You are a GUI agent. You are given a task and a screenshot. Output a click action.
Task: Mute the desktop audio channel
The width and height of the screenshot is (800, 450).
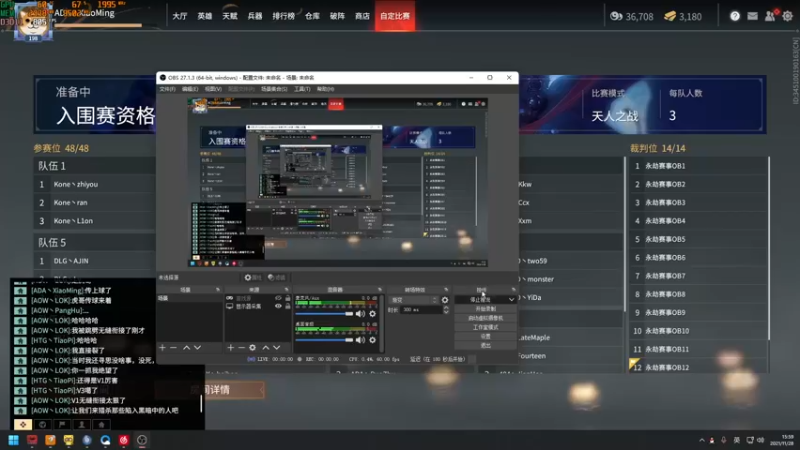click(360, 340)
